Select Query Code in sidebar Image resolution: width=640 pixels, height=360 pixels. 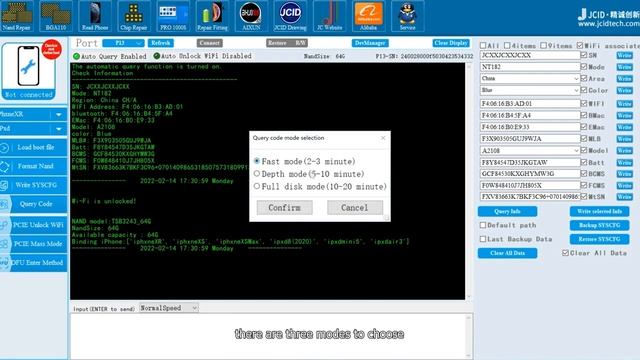(x=33, y=204)
